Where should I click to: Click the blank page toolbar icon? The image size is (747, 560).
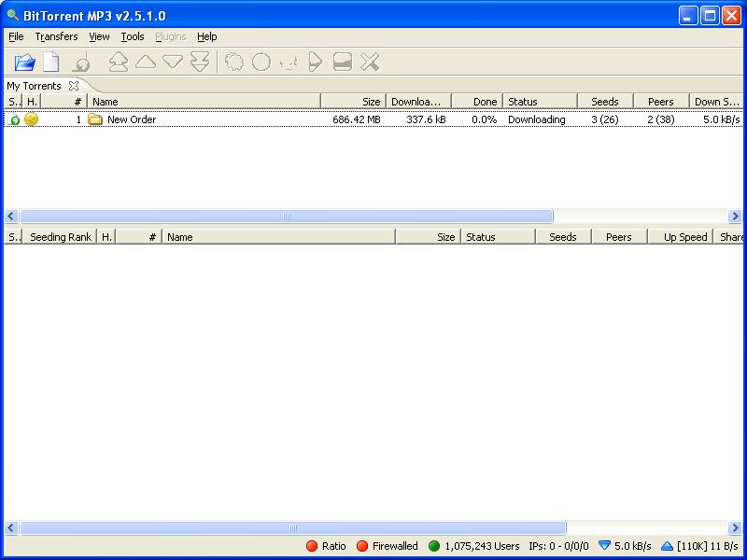[51, 63]
